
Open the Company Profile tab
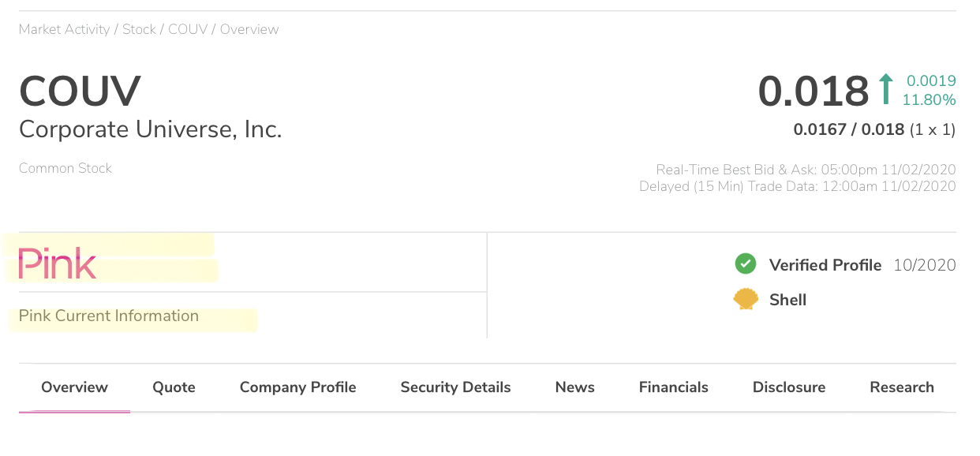(x=297, y=387)
